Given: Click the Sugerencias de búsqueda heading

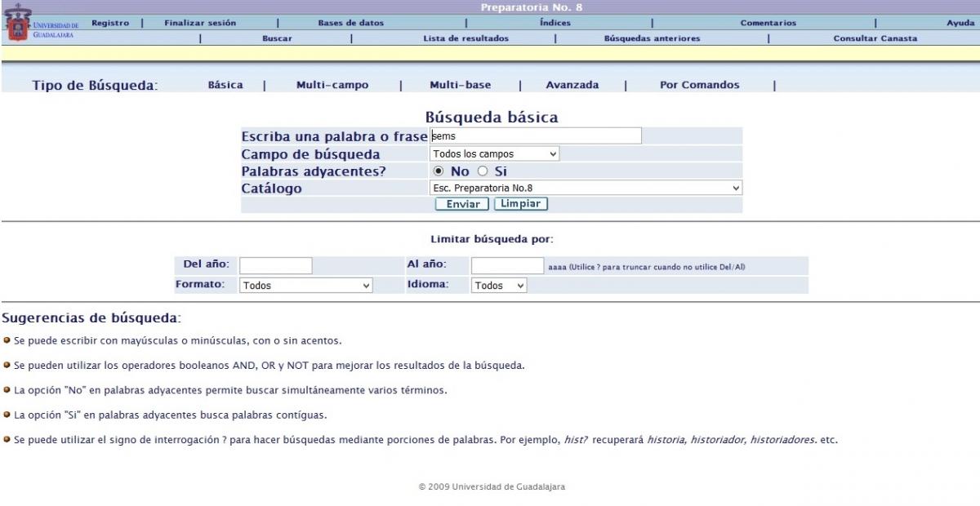Looking at the screenshot, I should tap(91, 317).
